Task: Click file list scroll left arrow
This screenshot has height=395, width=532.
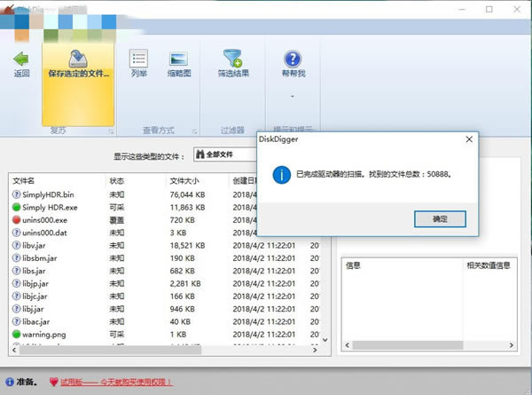Action: [x=14, y=350]
